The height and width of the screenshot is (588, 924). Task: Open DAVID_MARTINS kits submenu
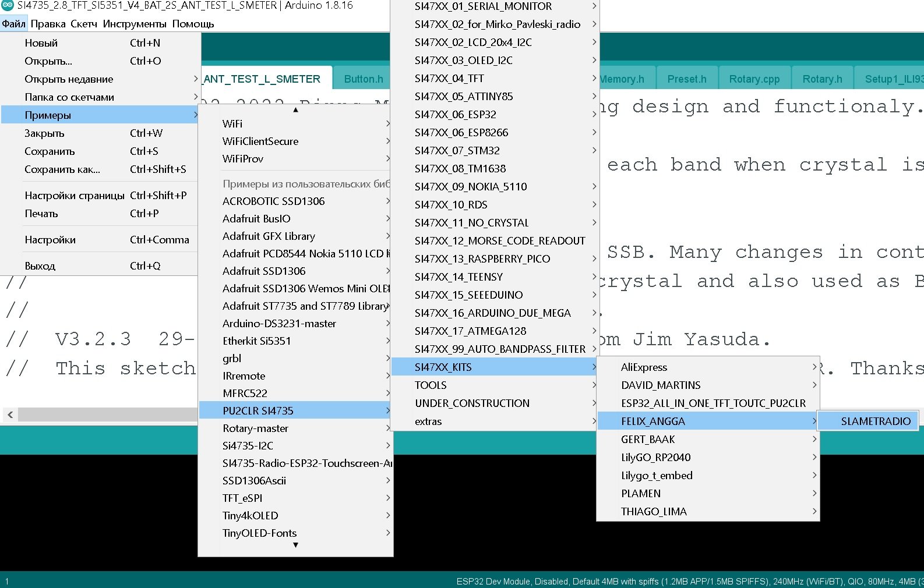tap(708, 385)
